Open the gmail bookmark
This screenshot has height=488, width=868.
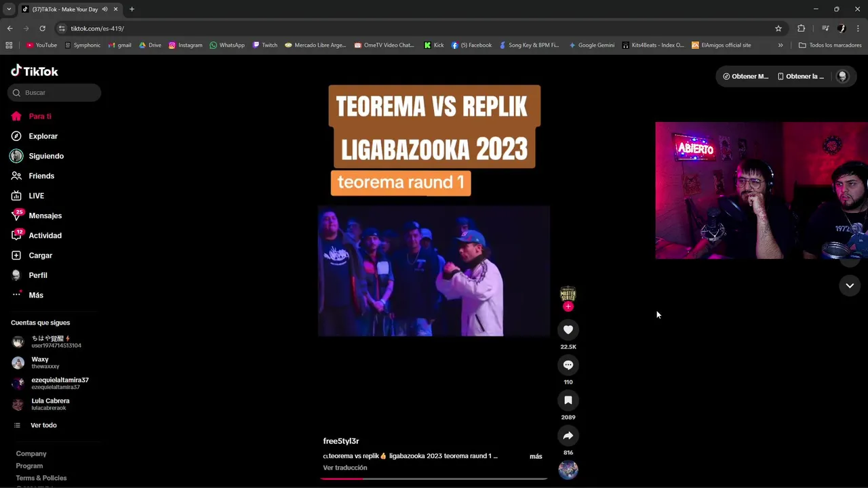pos(120,45)
